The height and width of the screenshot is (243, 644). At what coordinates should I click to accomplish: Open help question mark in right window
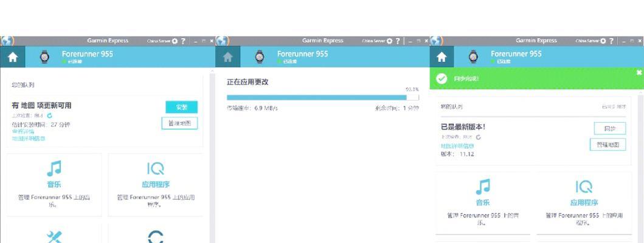612,41
